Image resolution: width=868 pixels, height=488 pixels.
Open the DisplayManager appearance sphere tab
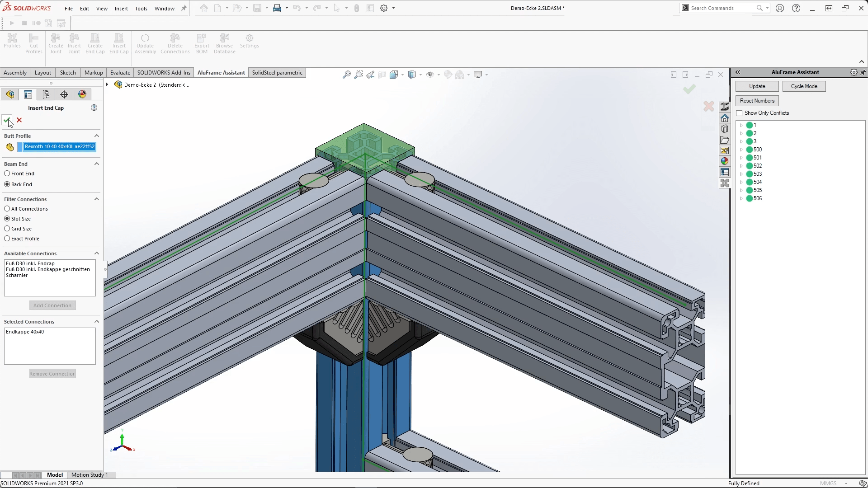click(82, 94)
